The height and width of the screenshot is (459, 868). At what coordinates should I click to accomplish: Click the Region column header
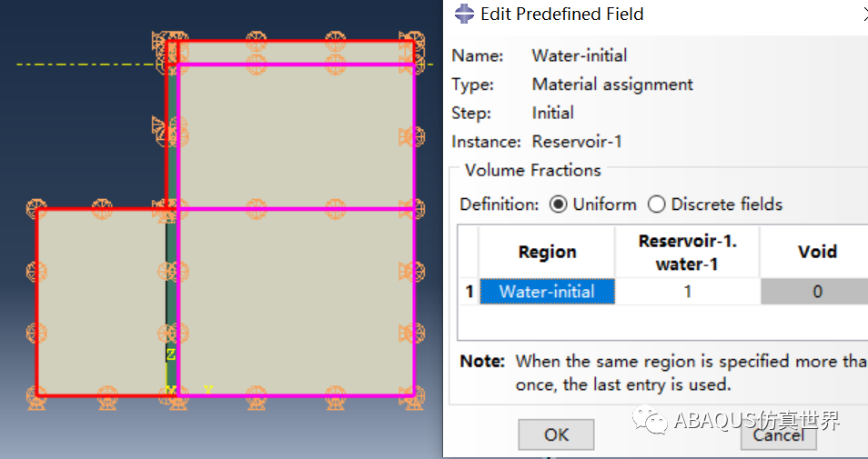[547, 252]
